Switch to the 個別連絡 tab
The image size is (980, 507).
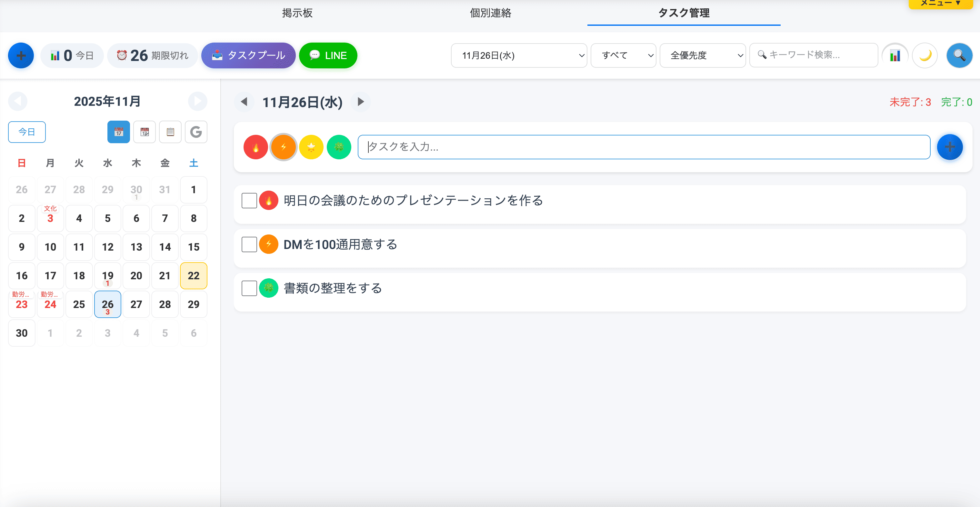[x=490, y=13]
